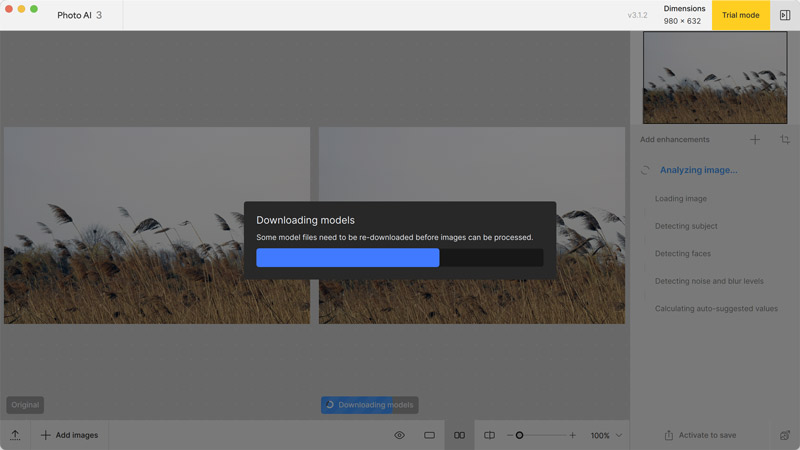Screen dimensions: 800x450
Task: Open the 100% zoom level dropdown
Action: click(606, 435)
